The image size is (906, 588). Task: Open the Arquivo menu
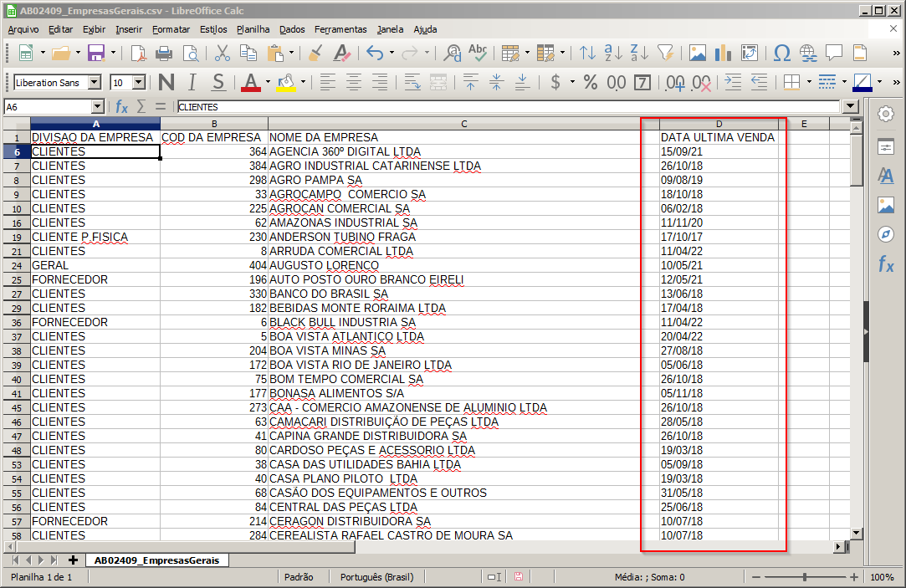23,29
